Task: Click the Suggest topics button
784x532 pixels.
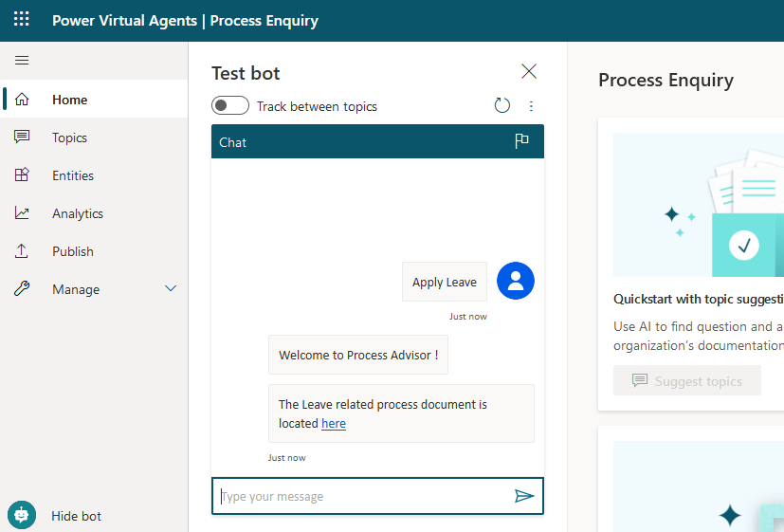Action: point(687,380)
